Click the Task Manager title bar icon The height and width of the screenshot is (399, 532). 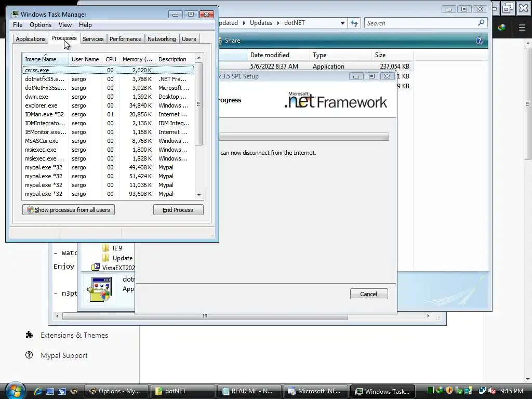coord(14,14)
